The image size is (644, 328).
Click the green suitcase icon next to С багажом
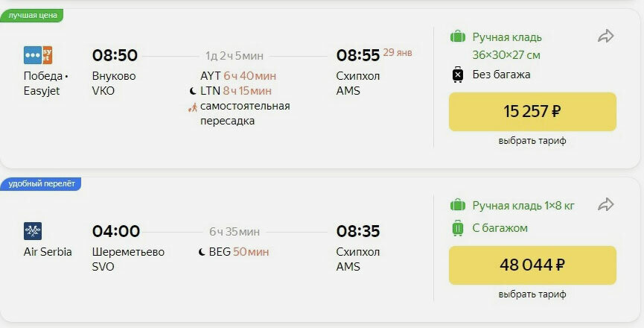(x=458, y=227)
